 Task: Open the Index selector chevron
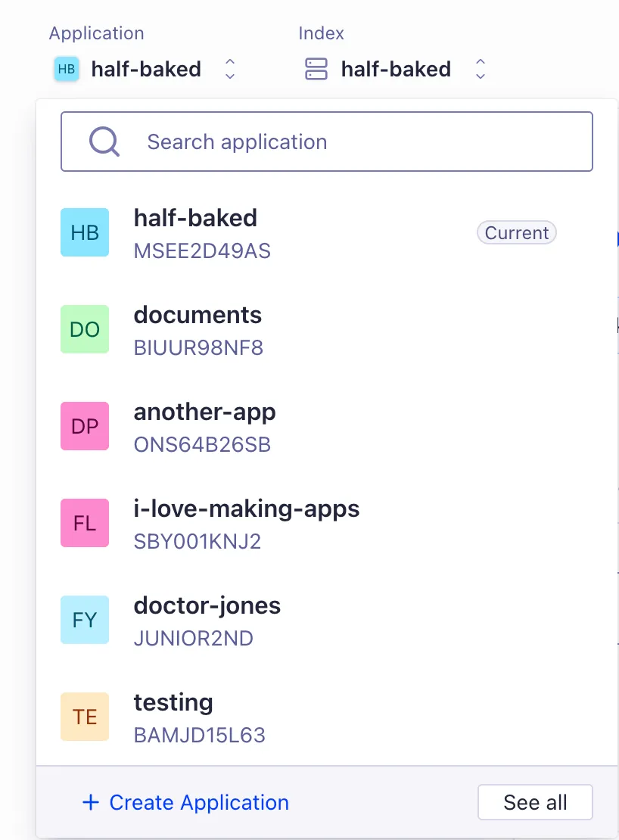coord(481,69)
